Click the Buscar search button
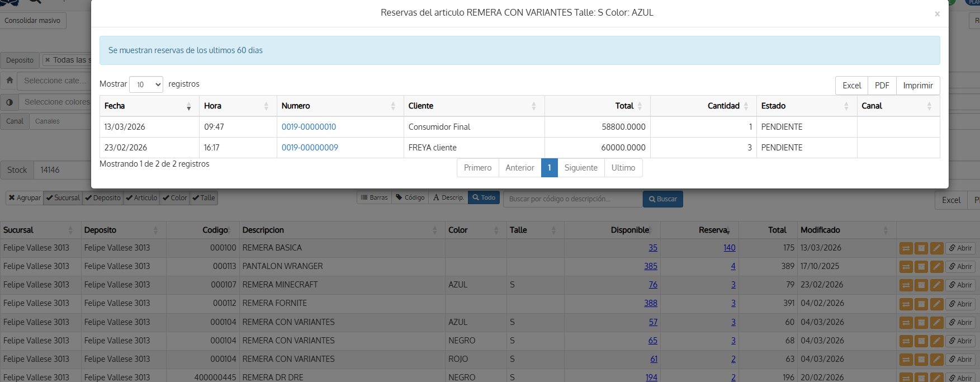The image size is (980, 382). [663, 199]
